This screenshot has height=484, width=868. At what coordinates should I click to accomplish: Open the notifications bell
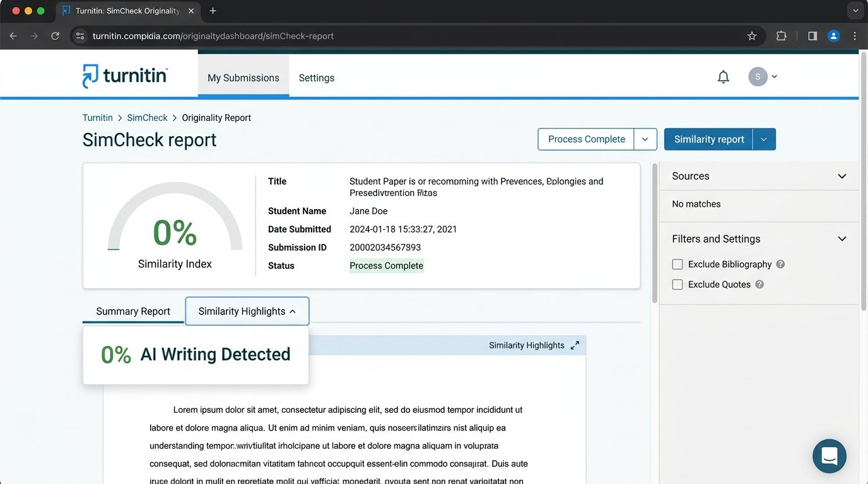724,77
